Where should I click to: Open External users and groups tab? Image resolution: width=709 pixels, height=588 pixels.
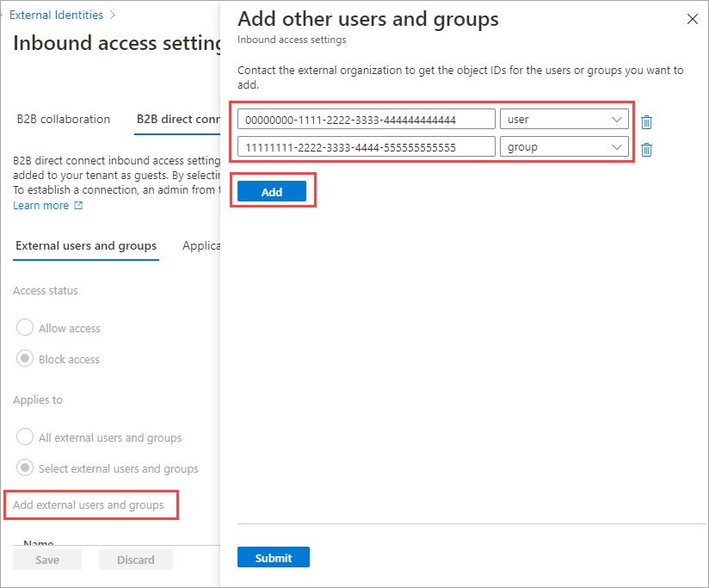pos(86,245)
